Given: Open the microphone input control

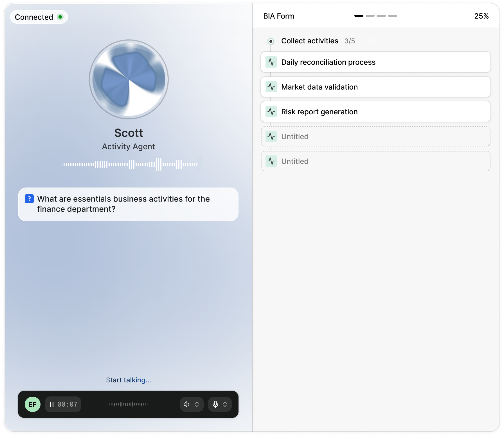Looking at the screenshot, I should coord(216,404).
